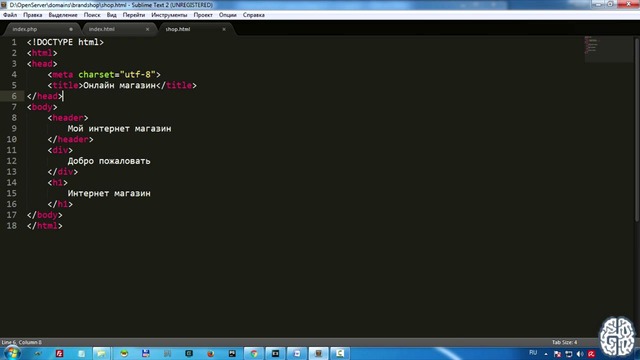Image resolution: width=640 pixels, height=360 pixels.
Task: Click the blue floppy-disk taskbar icon
Action: pyautogui.click(x=146, y=353)
